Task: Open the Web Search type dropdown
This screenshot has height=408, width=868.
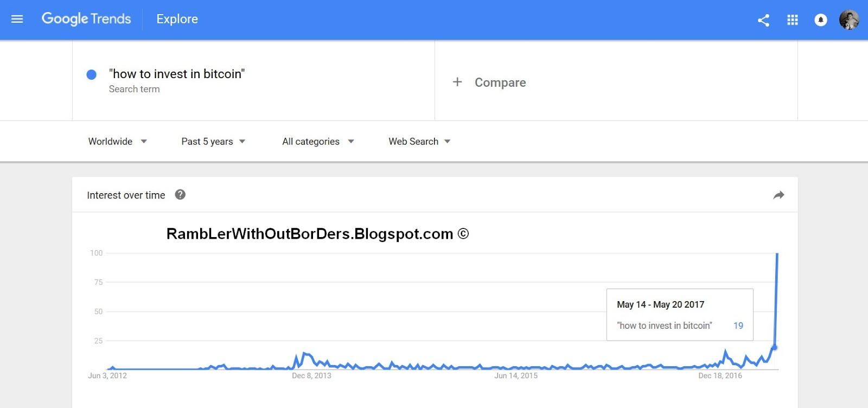Action: [419, 142]
